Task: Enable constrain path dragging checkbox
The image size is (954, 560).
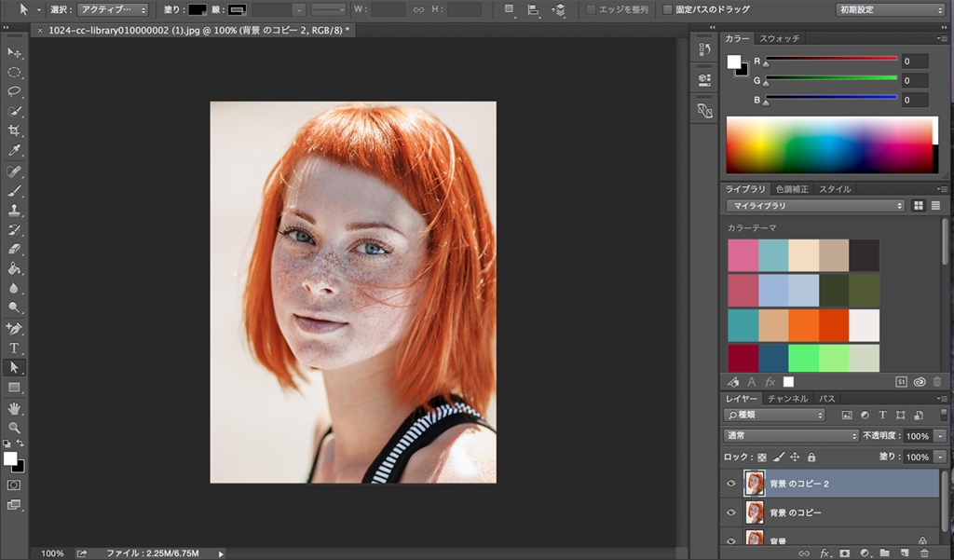Action: click(x=667, y=9)
